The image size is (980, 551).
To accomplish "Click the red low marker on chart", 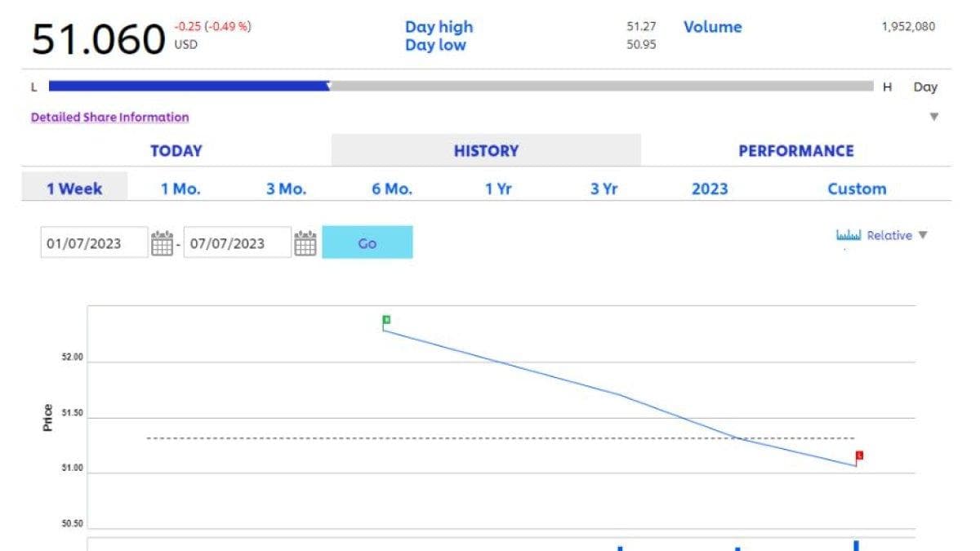I will 859,455.
